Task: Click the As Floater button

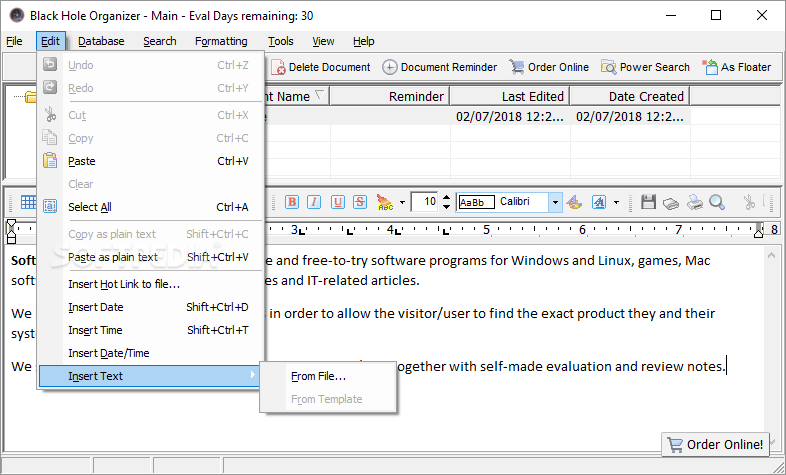Action: 737,67
